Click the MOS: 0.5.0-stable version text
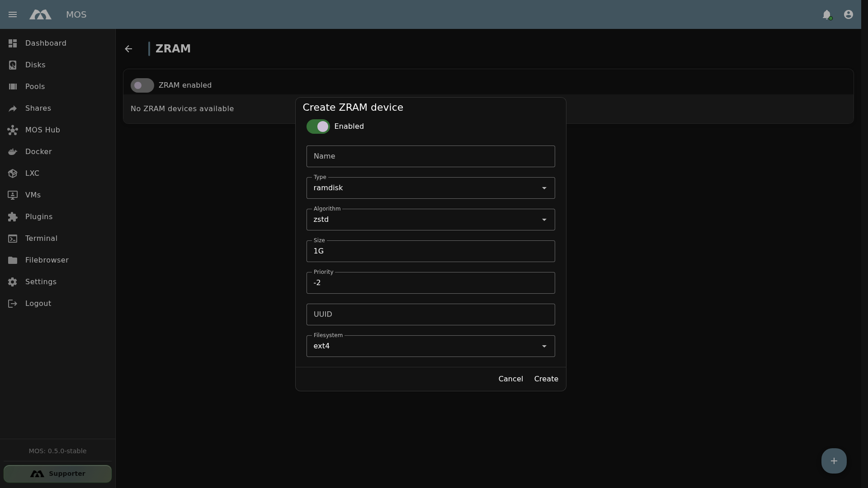The image size is (868, 488). (57, 451)
